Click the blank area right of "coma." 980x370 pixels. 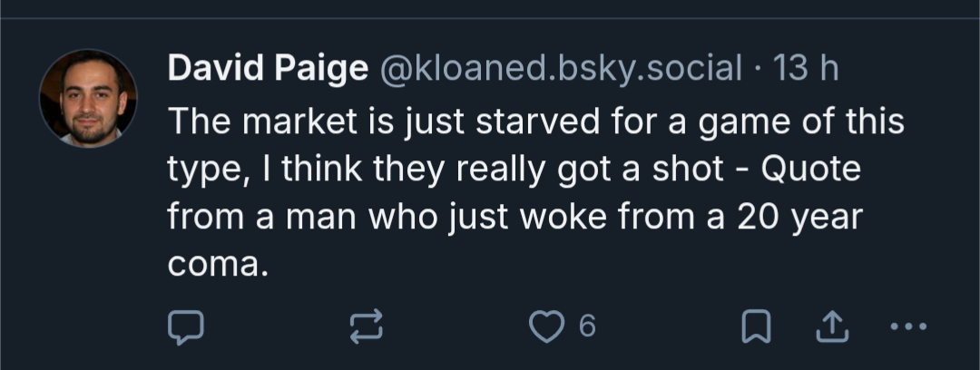pyautogui.click(x=544, y=268)
